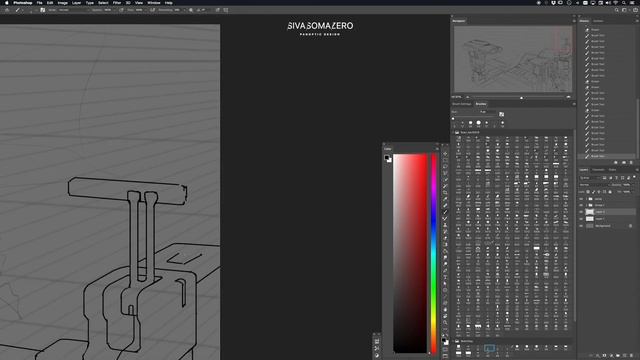The image size is (640, 360).
Task: Open brush settings panel toggle in options bar
Action: click(x=42, y=10)
